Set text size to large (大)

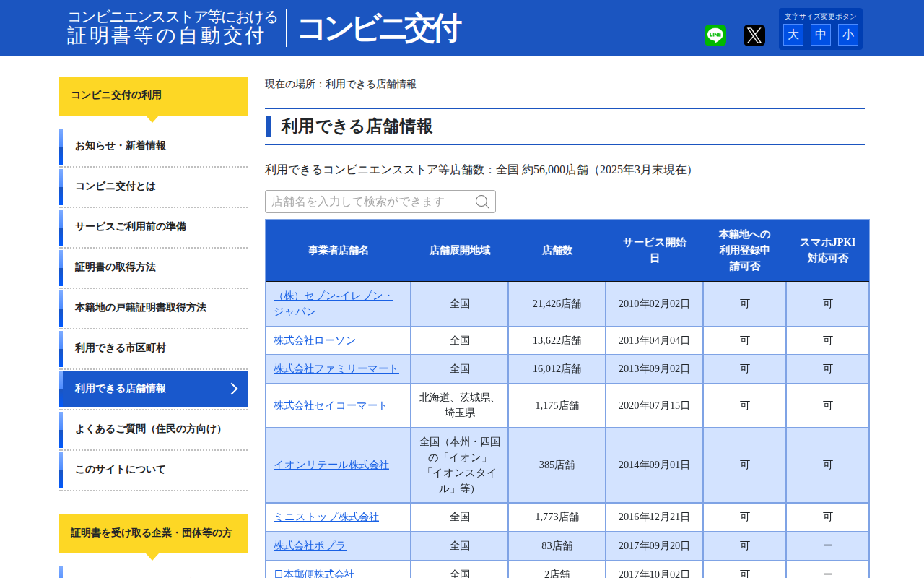(x=793, y=35)
